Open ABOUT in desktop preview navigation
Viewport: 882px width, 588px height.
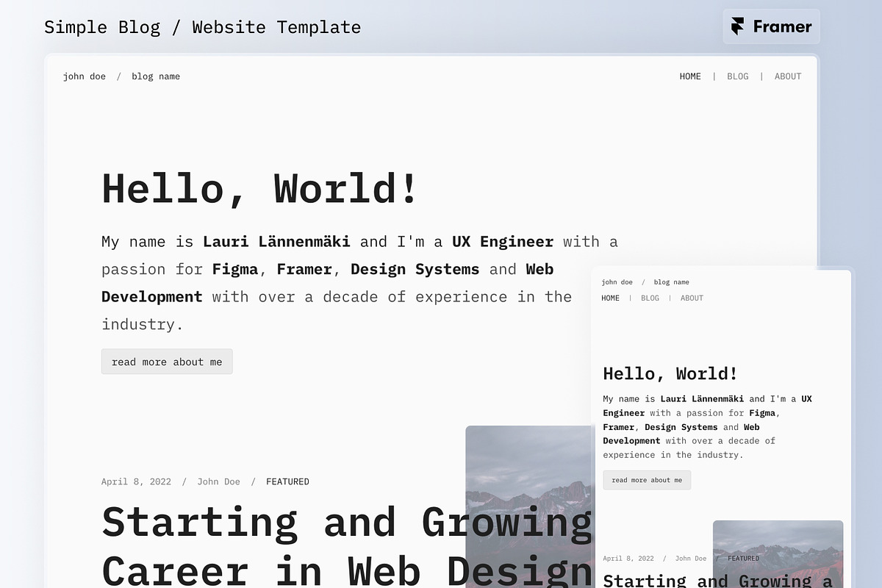(x=788, y=76)
